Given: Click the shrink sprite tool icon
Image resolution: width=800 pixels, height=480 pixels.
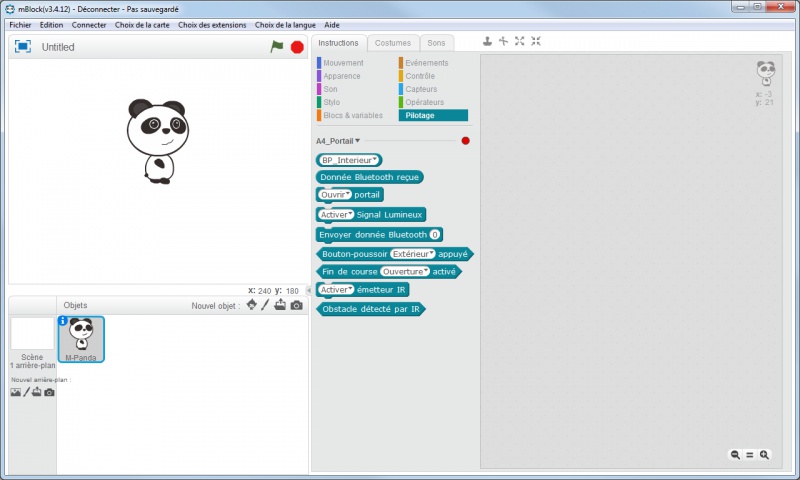Looking at the screenshot, I should click(x=536, y=41).
